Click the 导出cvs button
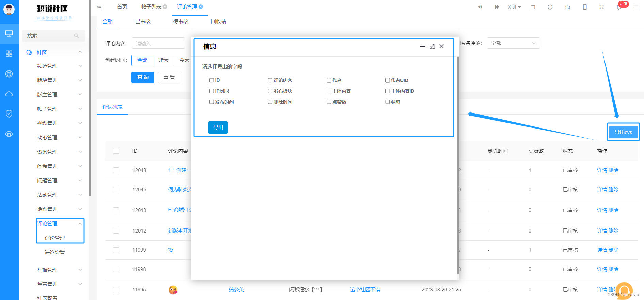 coord(623,132)
